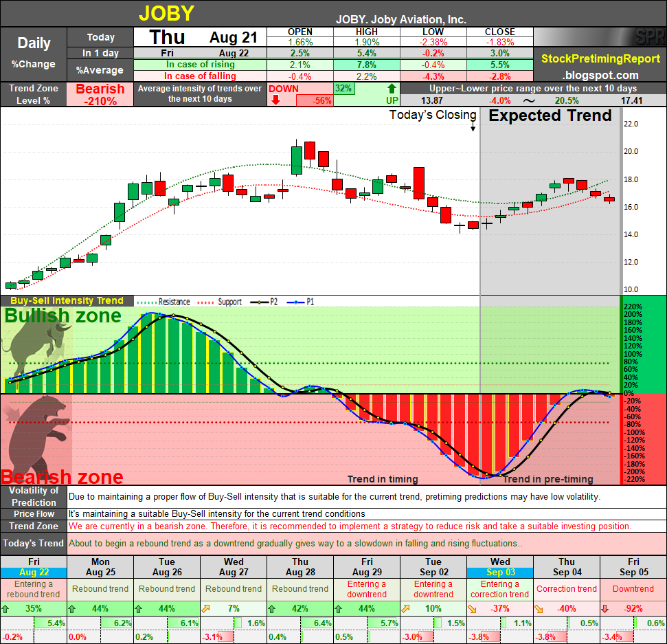
Task: Click the 'Buy-Sell Intensity Trend' label
Action: tap(67, 301)
